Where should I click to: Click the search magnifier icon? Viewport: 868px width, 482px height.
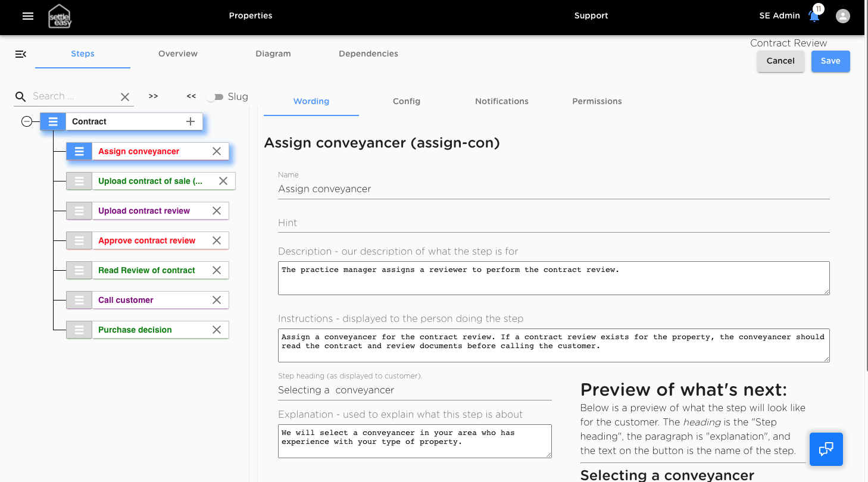point(21,96)
